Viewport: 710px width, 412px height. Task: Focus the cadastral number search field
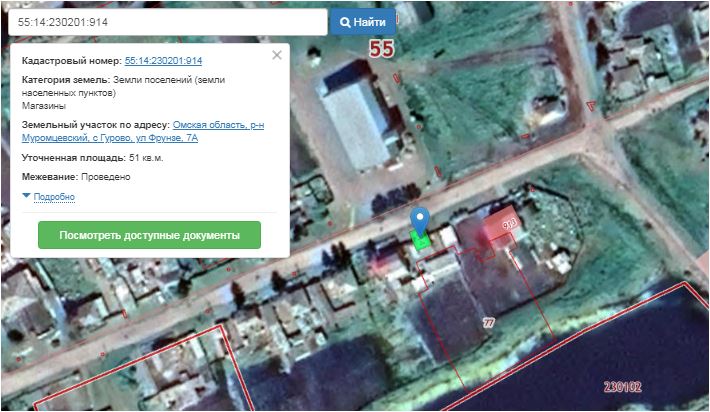(x=168, y=22)
